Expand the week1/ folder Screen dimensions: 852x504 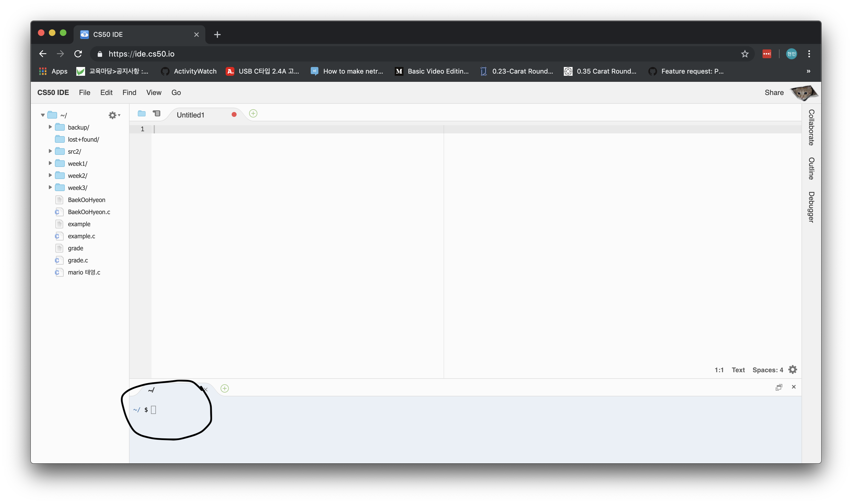pos(51,163)
